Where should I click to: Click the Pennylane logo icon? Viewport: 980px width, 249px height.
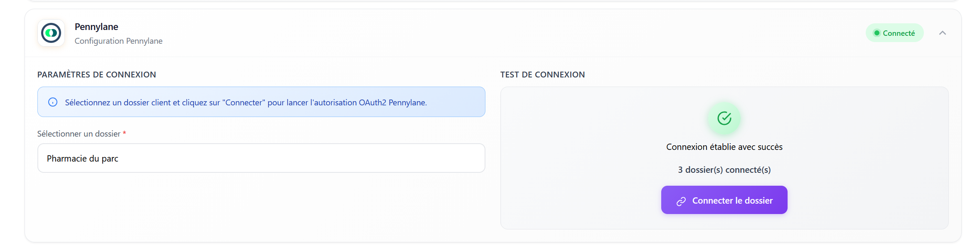[51, 33]
